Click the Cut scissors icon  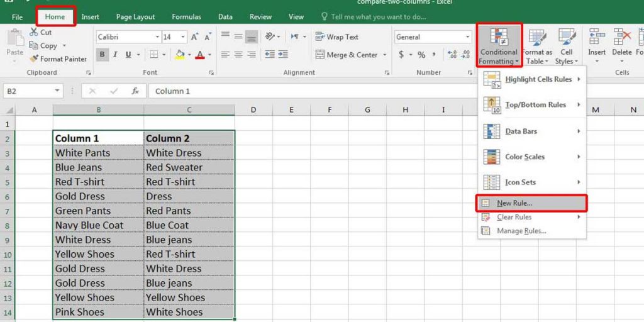34,32
